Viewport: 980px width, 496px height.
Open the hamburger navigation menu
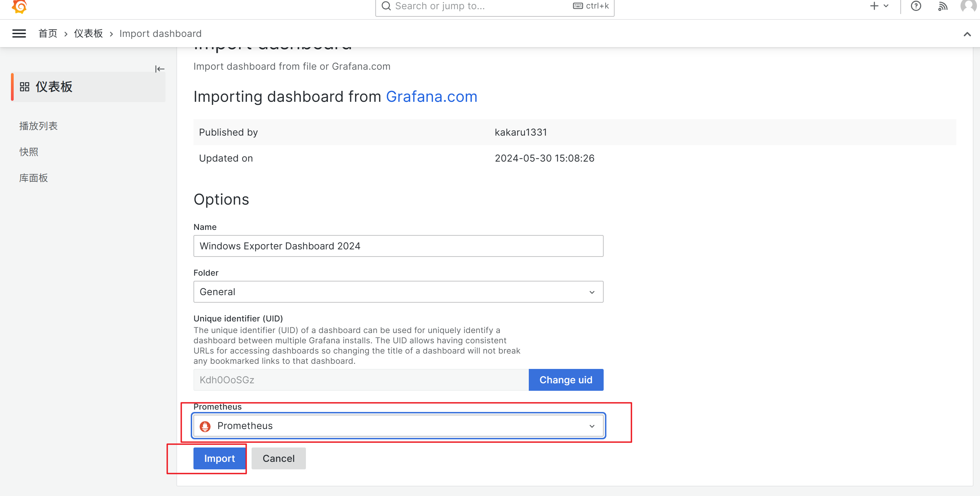(x=19, y=33)
